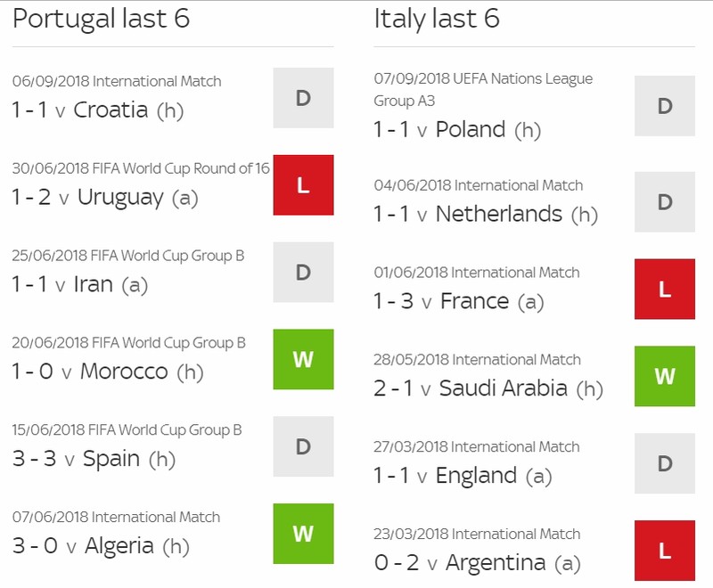
Task: Click the red loss badge for France match
Action: coord(665,289)
